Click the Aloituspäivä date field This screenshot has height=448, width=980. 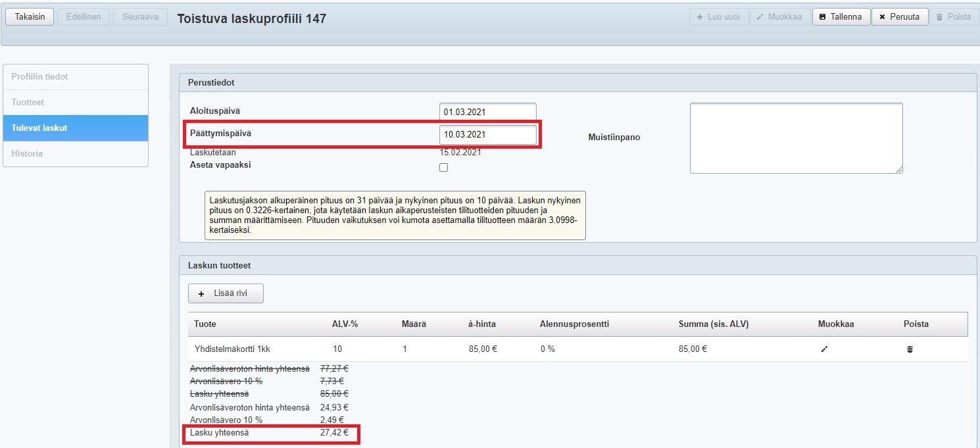click(487, 112)
